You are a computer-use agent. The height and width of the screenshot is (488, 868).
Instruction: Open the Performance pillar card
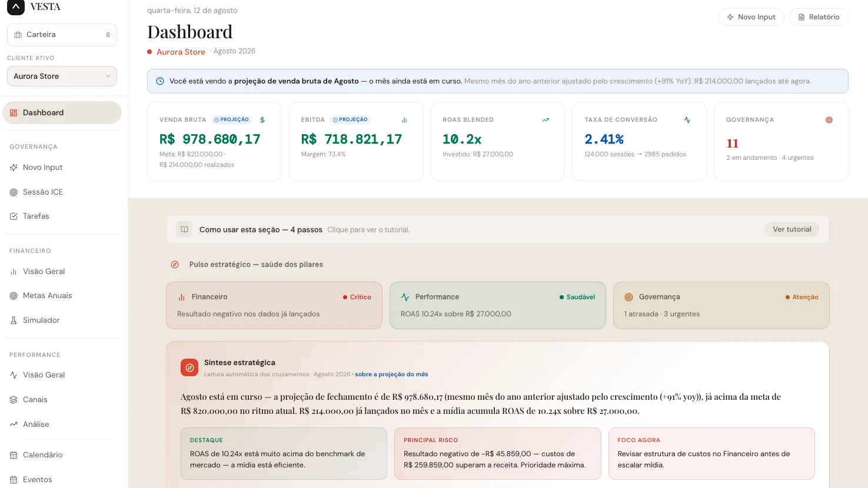pyautogui.click(x=498, y=305)
